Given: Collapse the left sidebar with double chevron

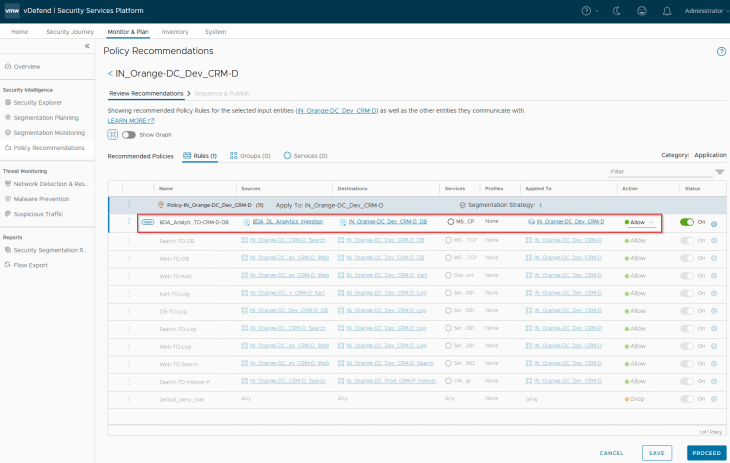Looking at the screenshot, I should pyautogui.click(x=86, y=47).
